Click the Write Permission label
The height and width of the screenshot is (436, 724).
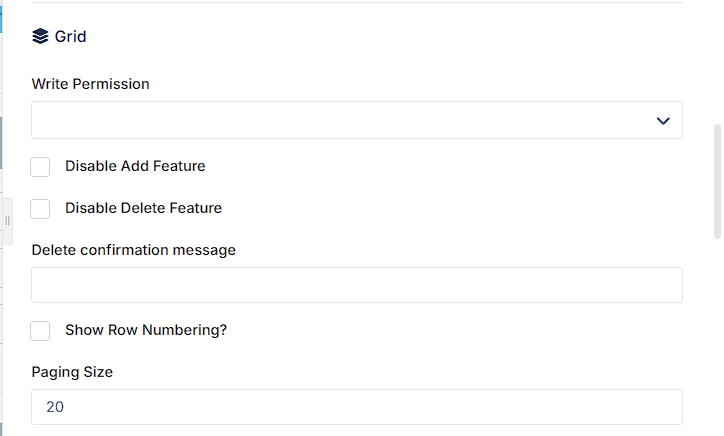coord(90,84)
